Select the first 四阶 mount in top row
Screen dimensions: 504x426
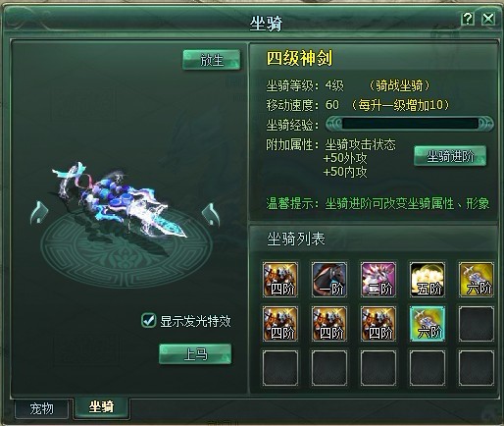click(x=280, y=280)
